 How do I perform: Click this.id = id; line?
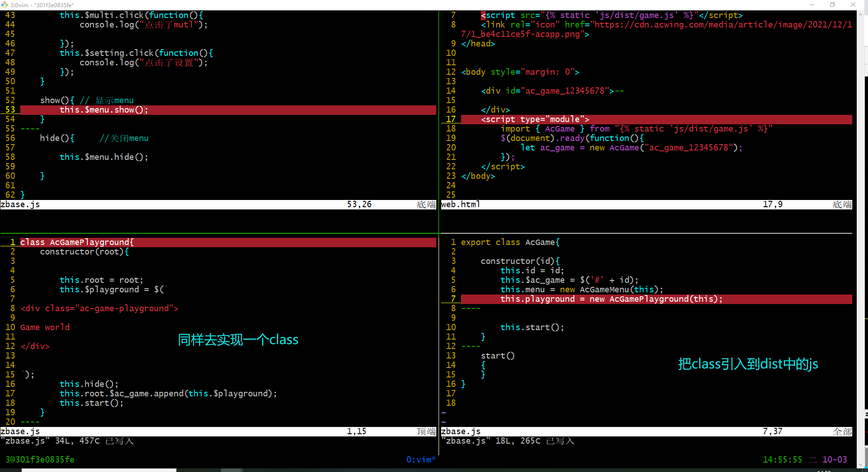tap(532, 271)
